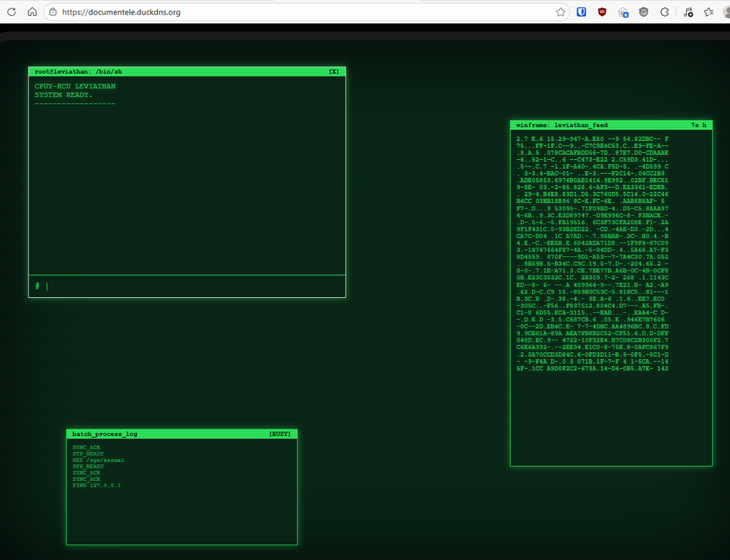Image resolution: width=730 pixels, height=560 pixels.
Task: Open the Tampermonkey monkey extension icon
Action: click(643, 12)
